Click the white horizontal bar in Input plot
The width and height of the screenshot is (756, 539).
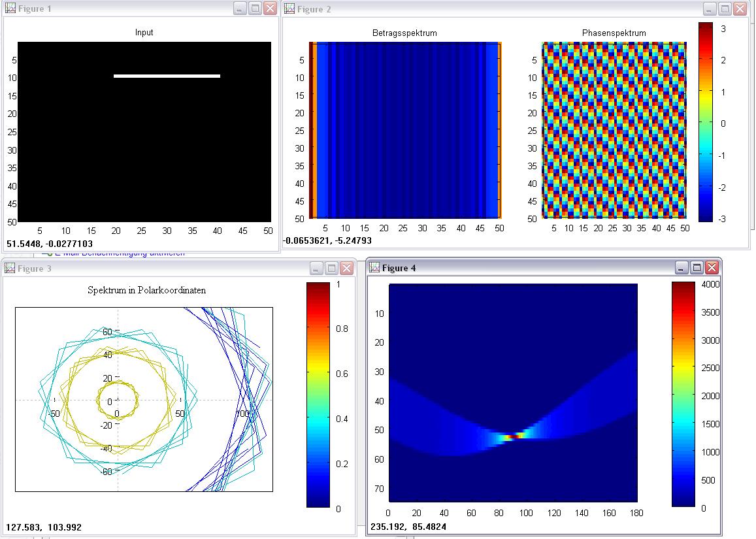point(167,76)
